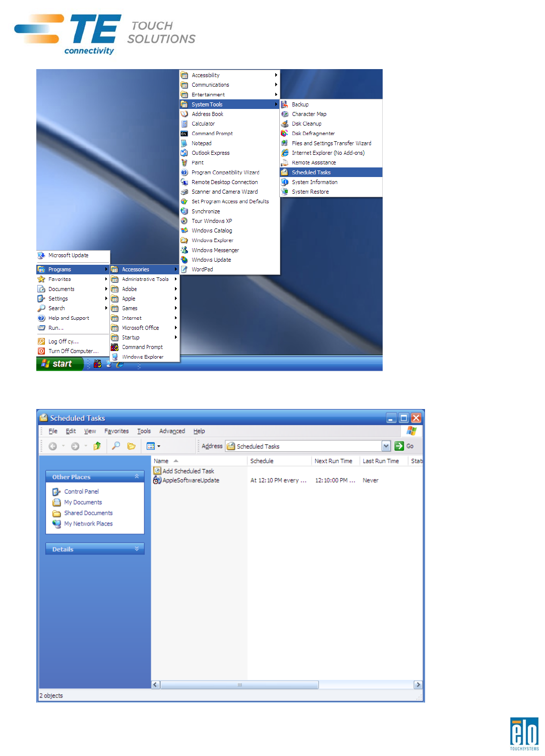The width and height of the screenshot is (545, 756).
Task: Open System Tools in Accessories menu
Action: click(x=229, y=104)
